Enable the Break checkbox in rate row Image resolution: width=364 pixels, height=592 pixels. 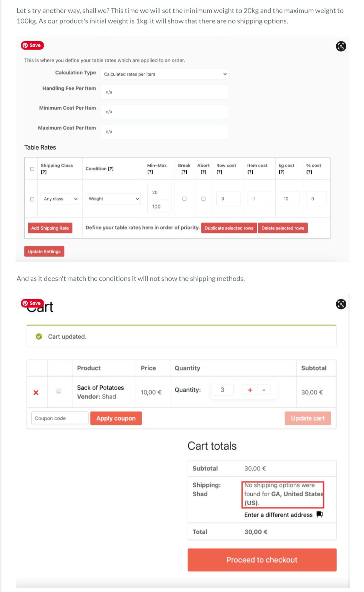tap(184, 199)
